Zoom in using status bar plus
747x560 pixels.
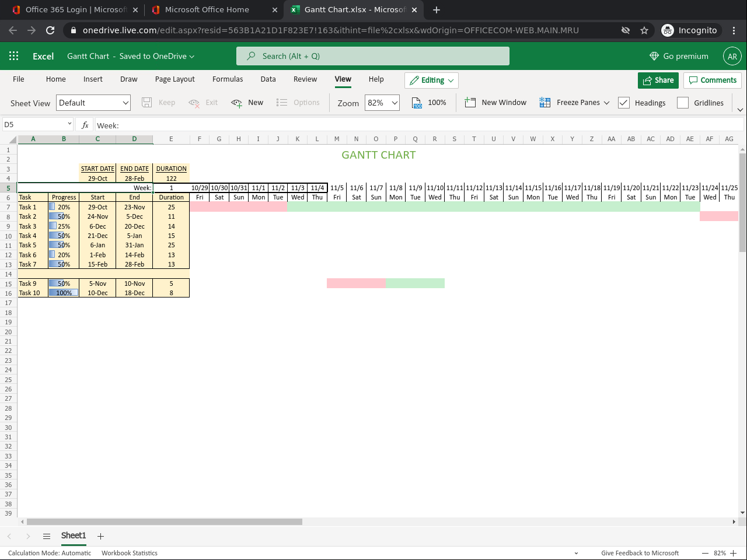click(734, 553)
